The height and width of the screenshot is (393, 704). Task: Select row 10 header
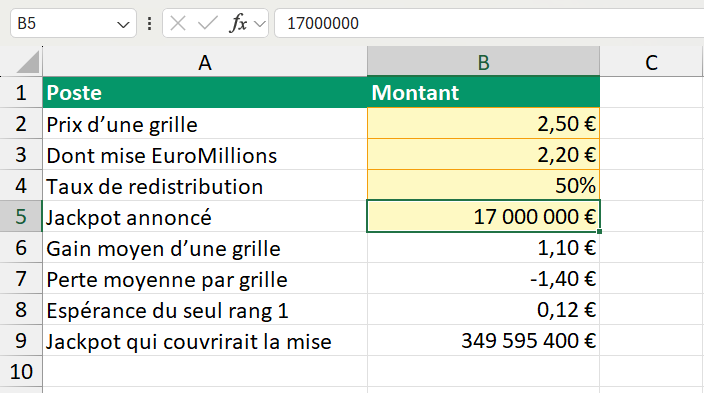point(21,371)
